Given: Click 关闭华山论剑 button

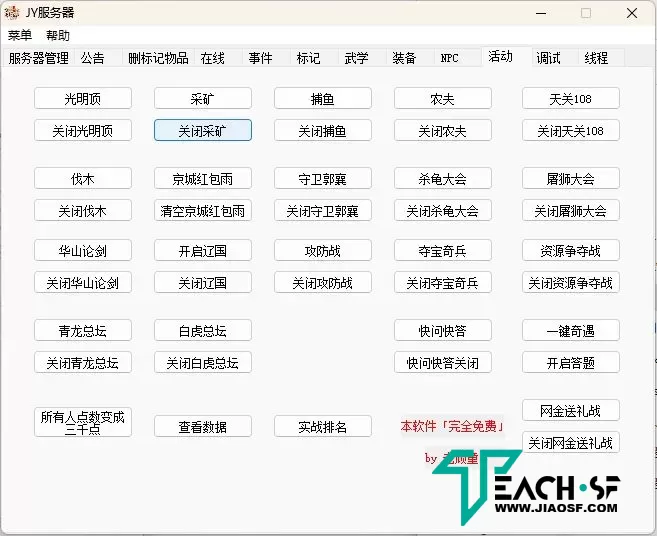Looking at the screenshot, I should pos(83,282).
